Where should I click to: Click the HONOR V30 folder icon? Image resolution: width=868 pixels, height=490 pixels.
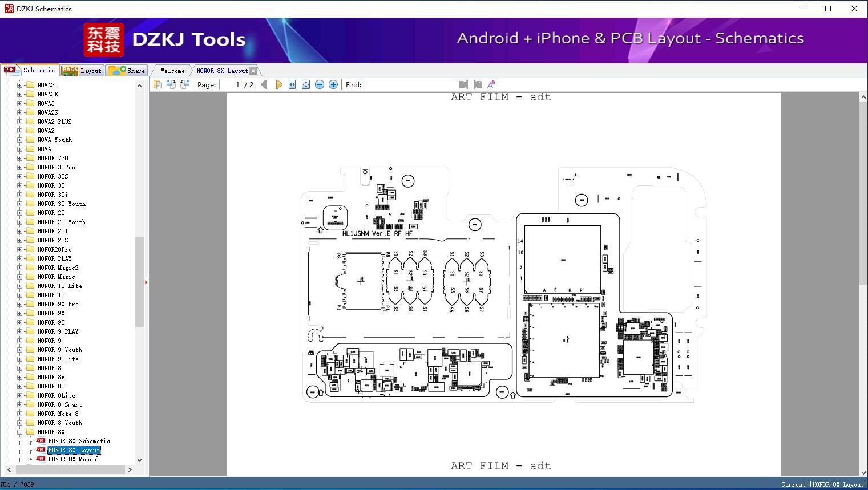pos(30,158)
